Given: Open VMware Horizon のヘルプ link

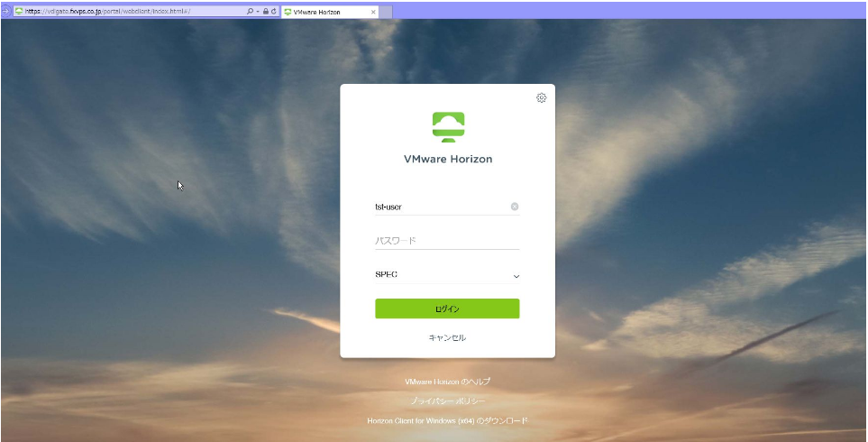Looking at the screenshot, I should [447, 382].
